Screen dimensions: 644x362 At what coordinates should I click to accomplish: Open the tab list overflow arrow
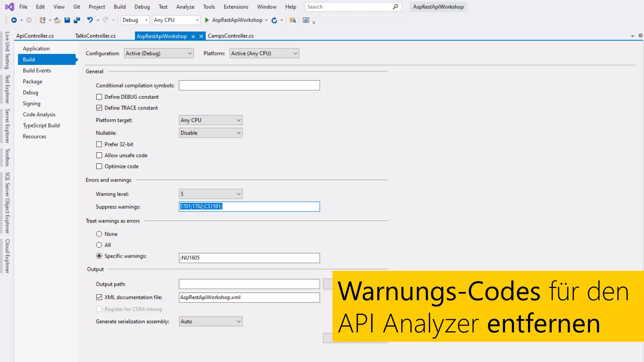coord(632,36)
